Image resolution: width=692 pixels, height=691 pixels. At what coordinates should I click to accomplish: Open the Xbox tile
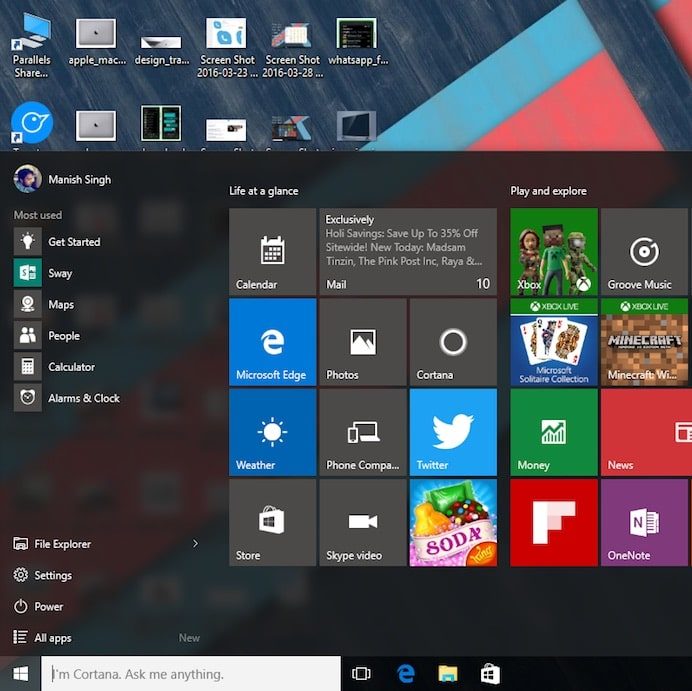tap(553, 252)
